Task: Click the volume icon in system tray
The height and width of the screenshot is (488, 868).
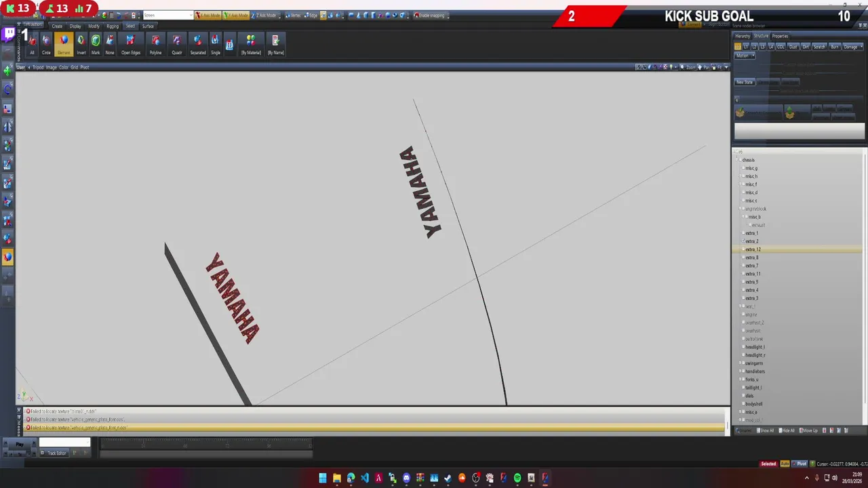Action: pos(835,478)
